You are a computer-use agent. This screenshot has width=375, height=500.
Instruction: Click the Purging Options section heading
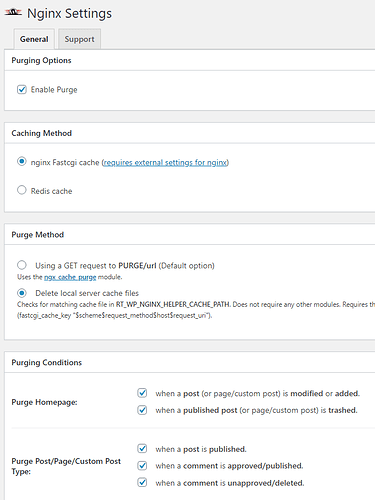(41, 60)
